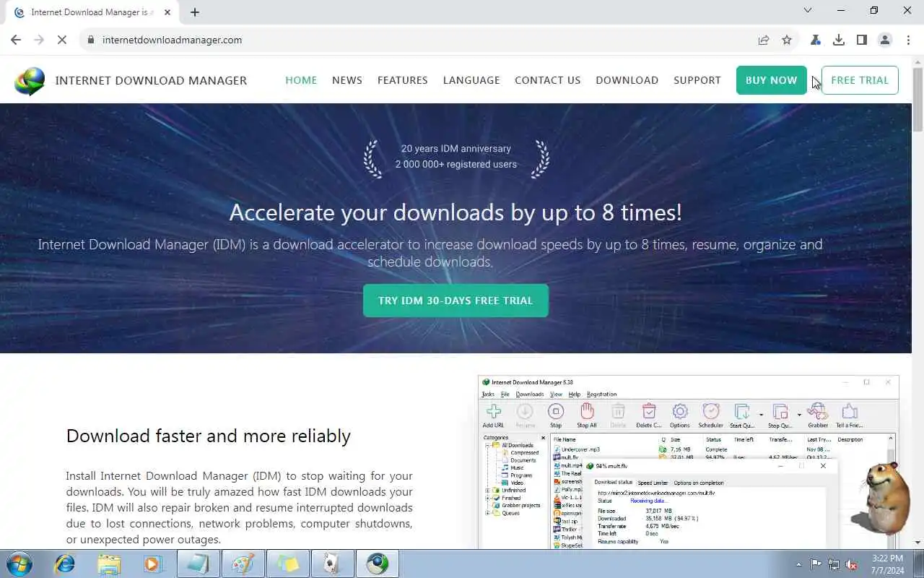Image resolution: width=924 pixels, height=578 pixels.
Task: Click the FREE TRIAL button
Action: click(860, 80)
